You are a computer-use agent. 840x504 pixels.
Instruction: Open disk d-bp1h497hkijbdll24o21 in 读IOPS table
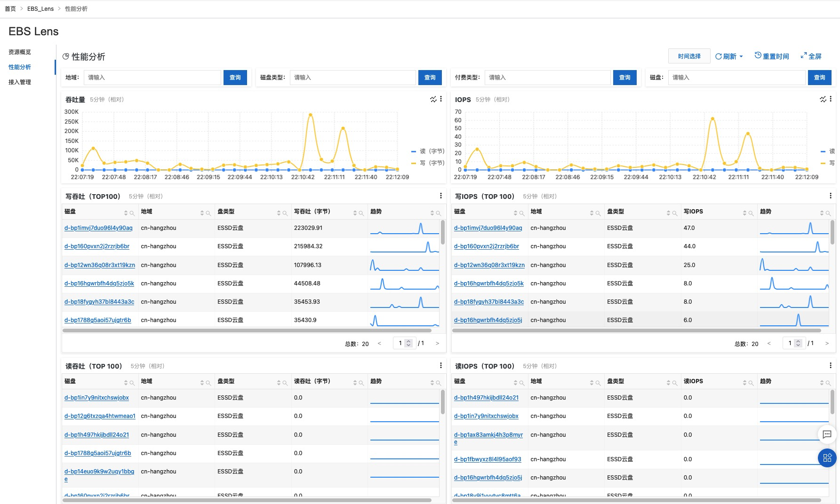pyautogui.click(x=486, y=398)
